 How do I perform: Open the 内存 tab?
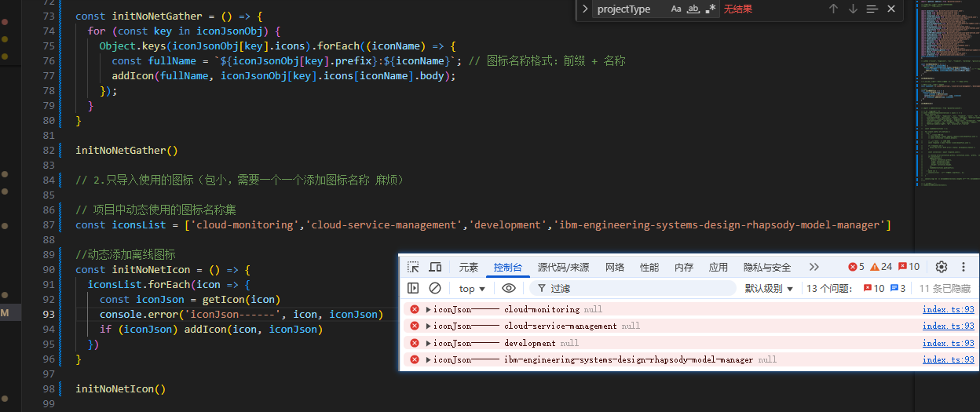pyautogui.click(x=684, y=267)
